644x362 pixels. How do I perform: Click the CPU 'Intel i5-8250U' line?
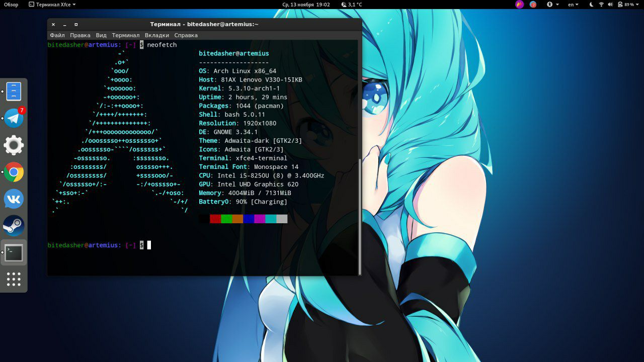[262, 175]
